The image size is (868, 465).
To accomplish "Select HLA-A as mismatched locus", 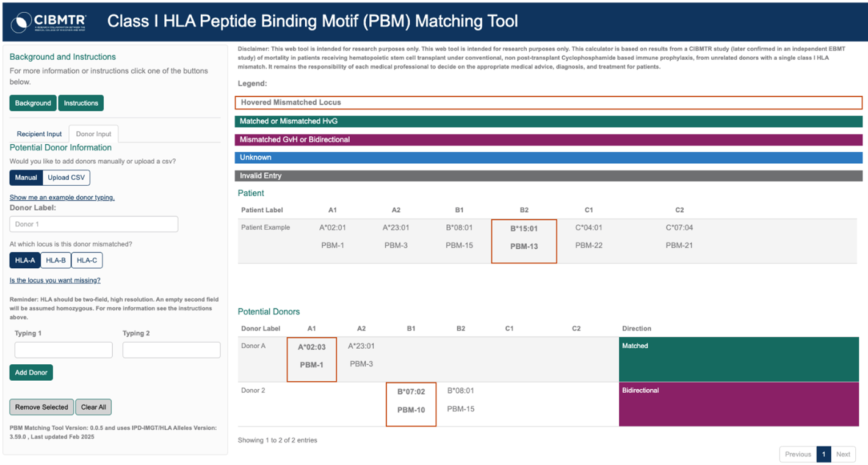I will pos(25,260).
